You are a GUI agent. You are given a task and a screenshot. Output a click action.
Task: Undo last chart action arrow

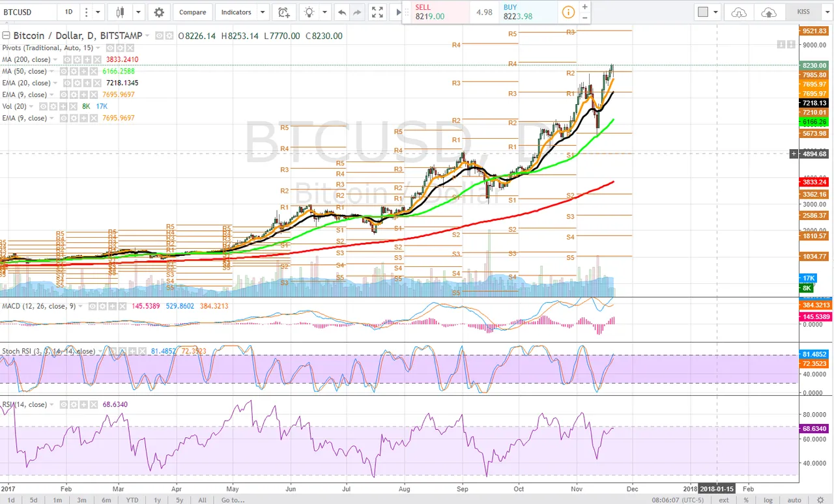342,12
